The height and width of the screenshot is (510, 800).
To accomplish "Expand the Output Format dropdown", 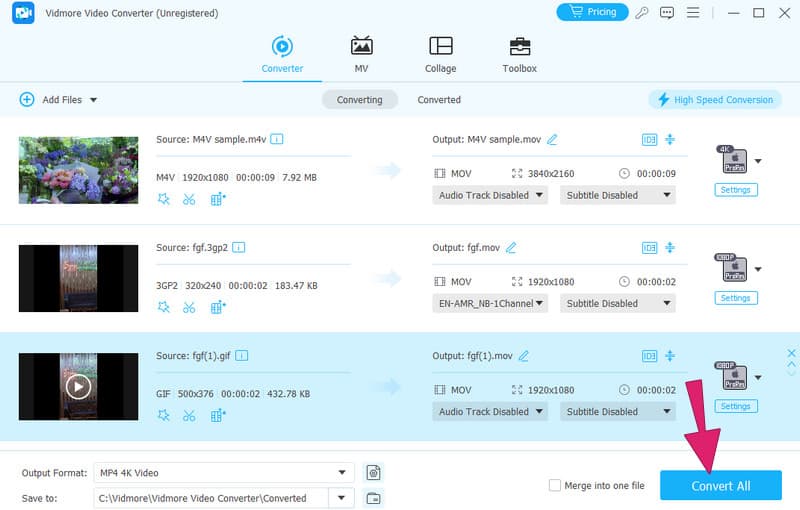I will click(343, 473).
